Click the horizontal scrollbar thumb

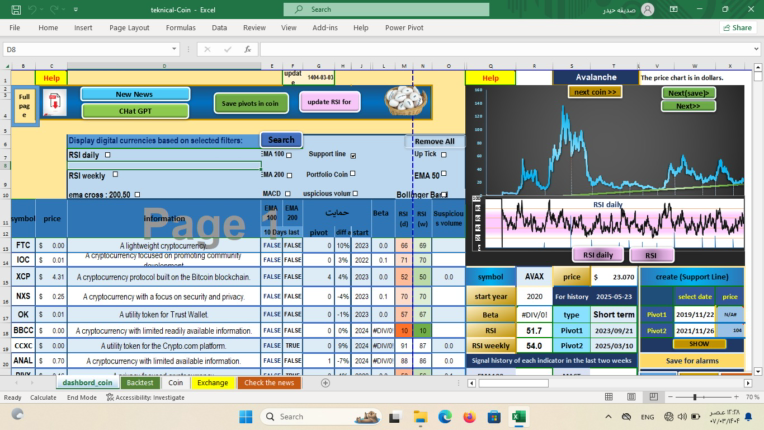pyautogui.click(x=514, y=383)
